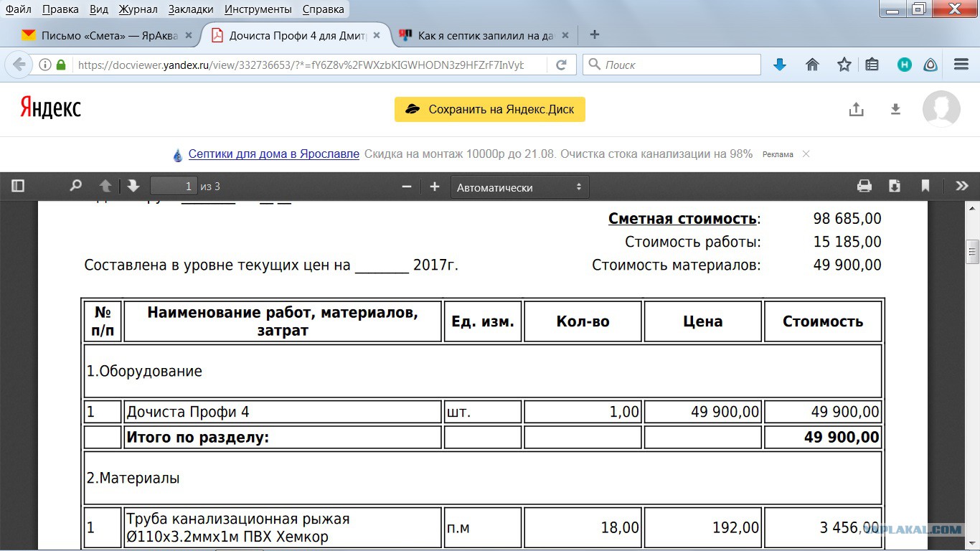Toggle the PDF viewer sidebar
Viewport: 980px width, 551px height.
(18, 186)
